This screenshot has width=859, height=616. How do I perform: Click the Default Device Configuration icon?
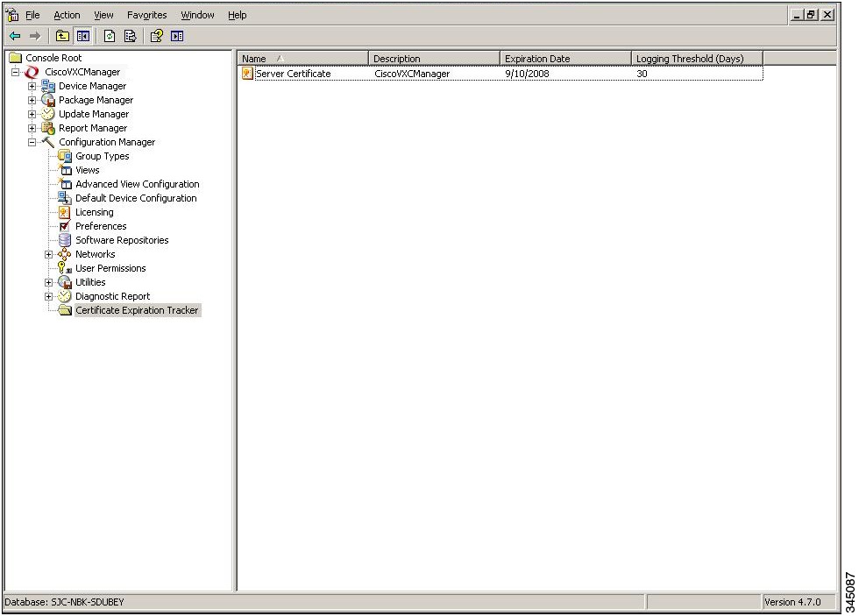coord(65,198)
